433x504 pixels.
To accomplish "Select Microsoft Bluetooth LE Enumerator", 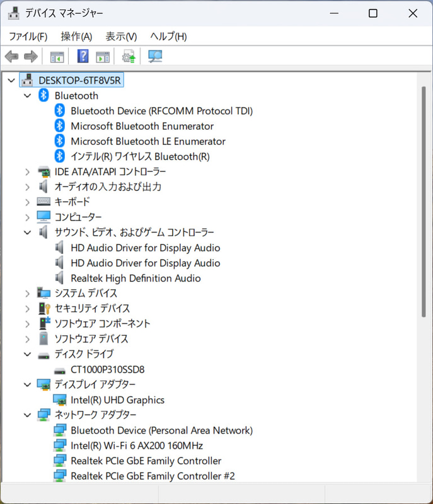I will pos(148,141).
